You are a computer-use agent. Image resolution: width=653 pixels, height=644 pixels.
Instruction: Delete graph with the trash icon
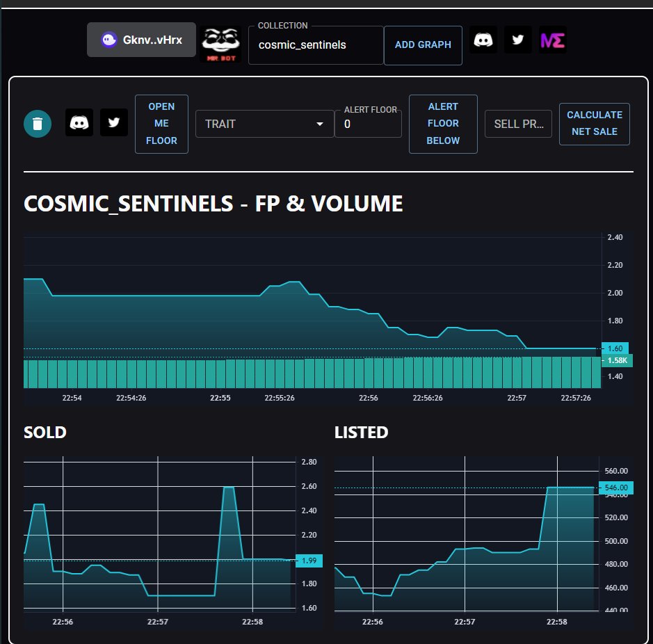38,124
